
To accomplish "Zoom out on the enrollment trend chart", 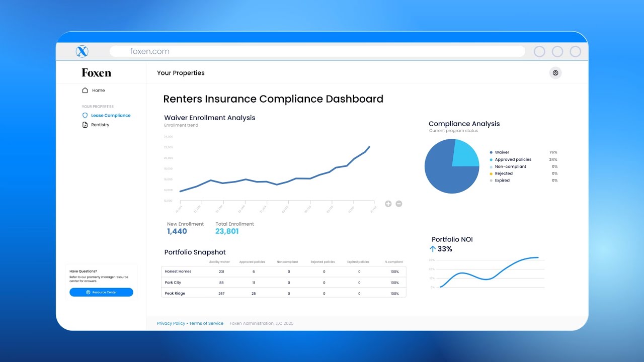I will [x=398, y=204].
